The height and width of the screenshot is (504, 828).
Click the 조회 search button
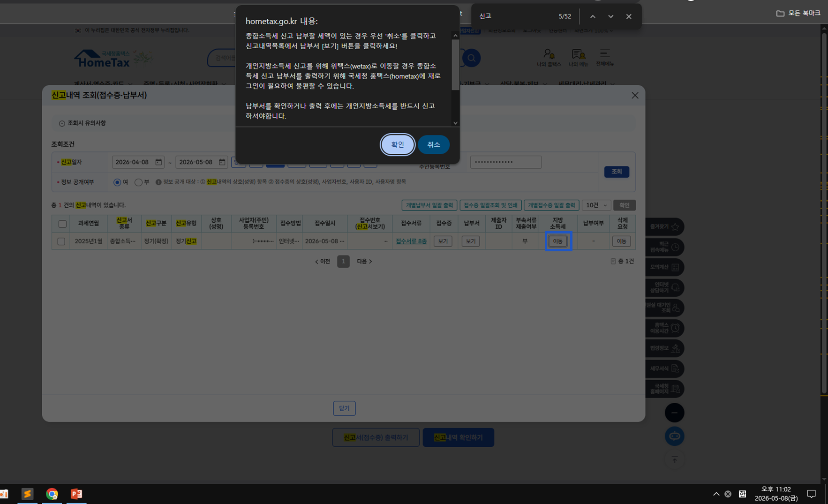[x=617, y=172]
